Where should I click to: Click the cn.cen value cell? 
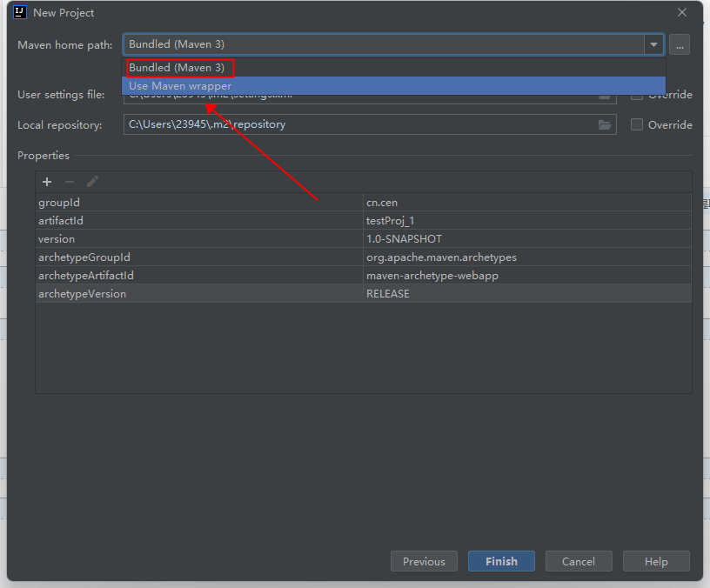click(527, 203)
